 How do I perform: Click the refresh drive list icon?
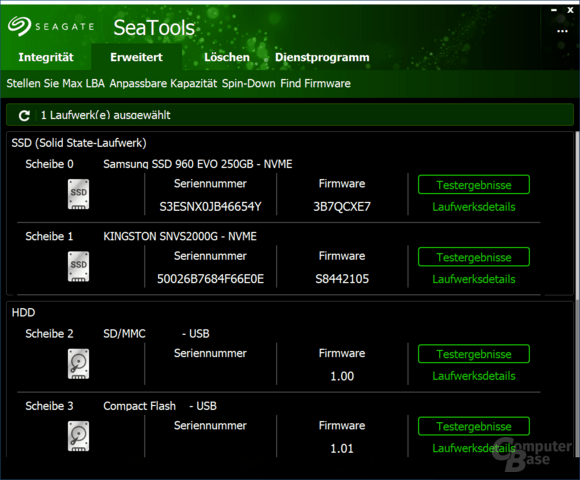click(x=24, y=116)
